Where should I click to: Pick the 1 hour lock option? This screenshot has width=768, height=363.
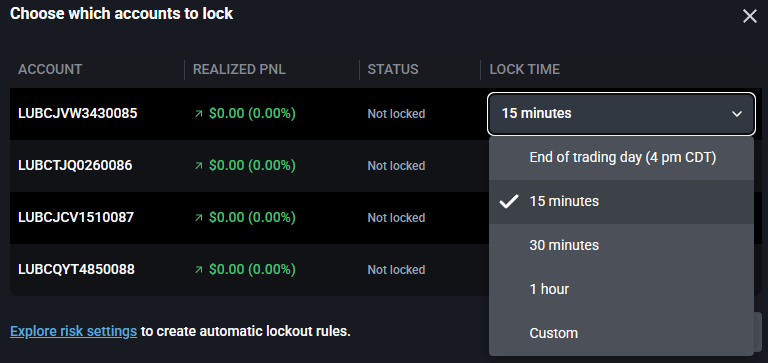(x=621, y=289)
